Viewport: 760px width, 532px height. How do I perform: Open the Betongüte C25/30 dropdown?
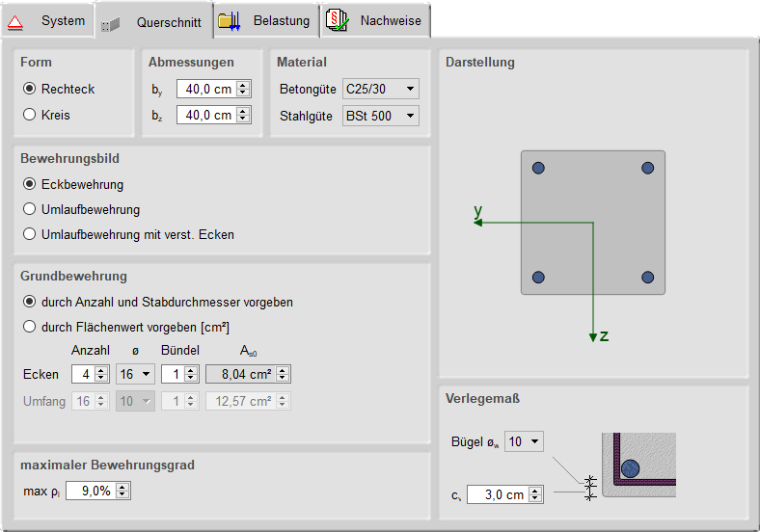pos(411,90)
